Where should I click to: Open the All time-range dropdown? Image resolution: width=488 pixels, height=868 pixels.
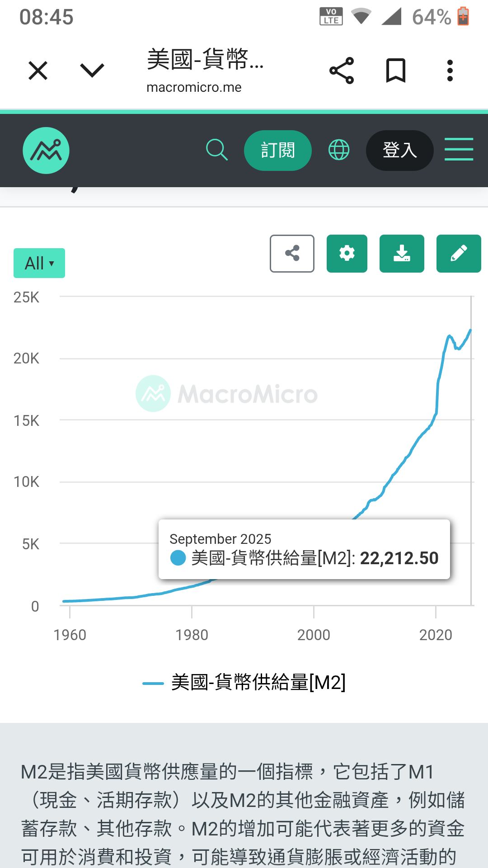click(39, 262)
